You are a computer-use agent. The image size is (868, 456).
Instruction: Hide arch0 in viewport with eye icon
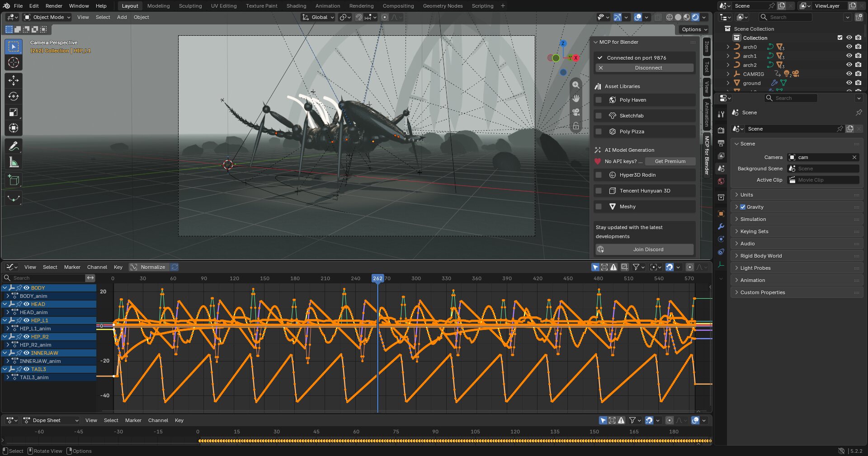click(x=849, y=47)
